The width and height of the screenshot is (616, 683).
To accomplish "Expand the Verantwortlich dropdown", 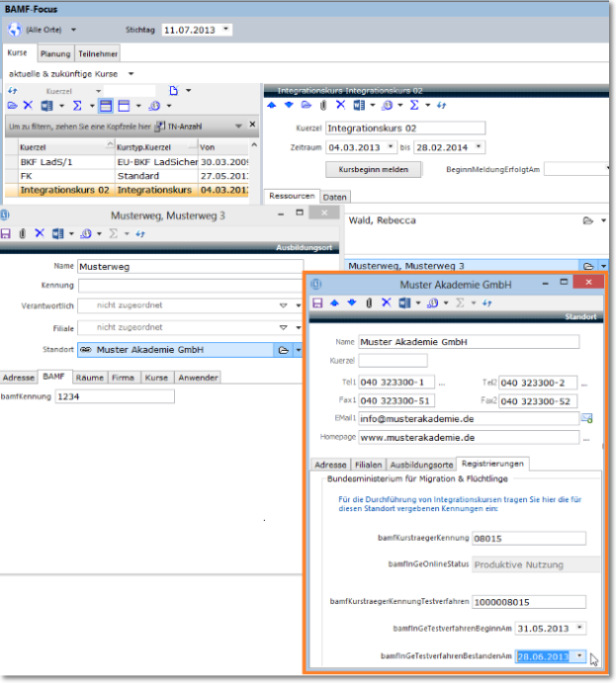I will tap(283, 306).
